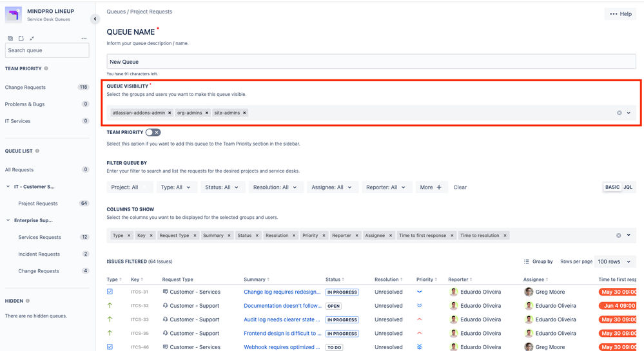Click the Mindpro Lineup app logo
This screenshot has width=644, height=351.
(13, 15)
